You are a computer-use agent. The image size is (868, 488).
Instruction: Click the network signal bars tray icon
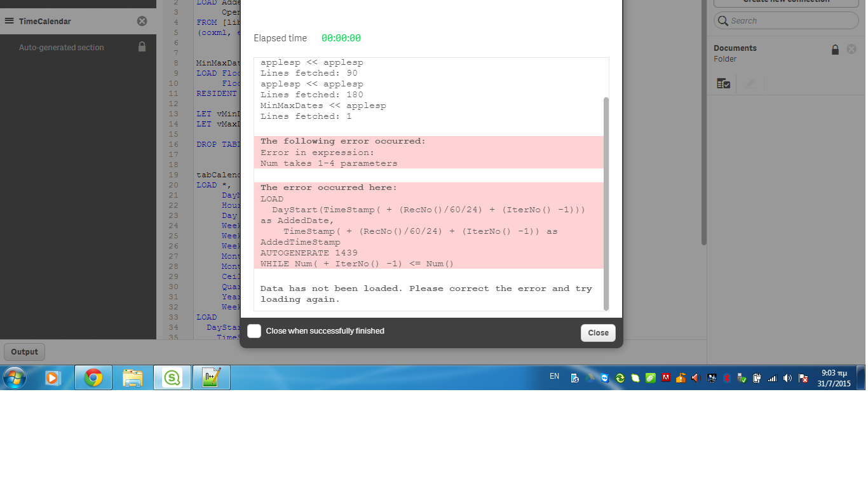pos(772,377)
